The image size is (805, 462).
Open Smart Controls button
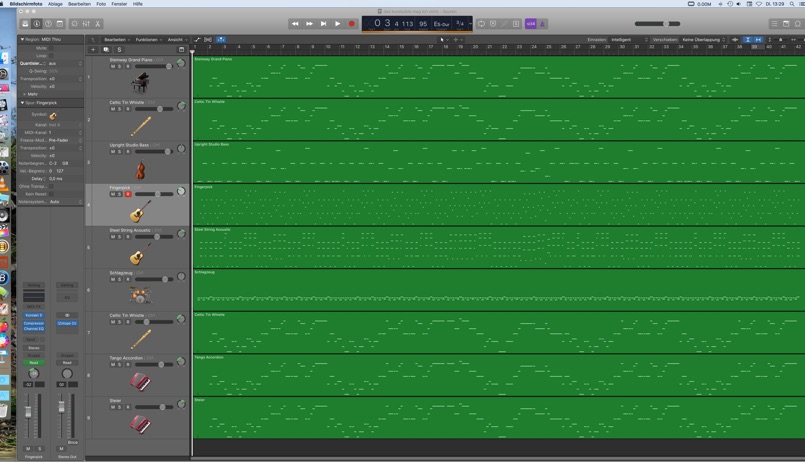coord(74,24)
